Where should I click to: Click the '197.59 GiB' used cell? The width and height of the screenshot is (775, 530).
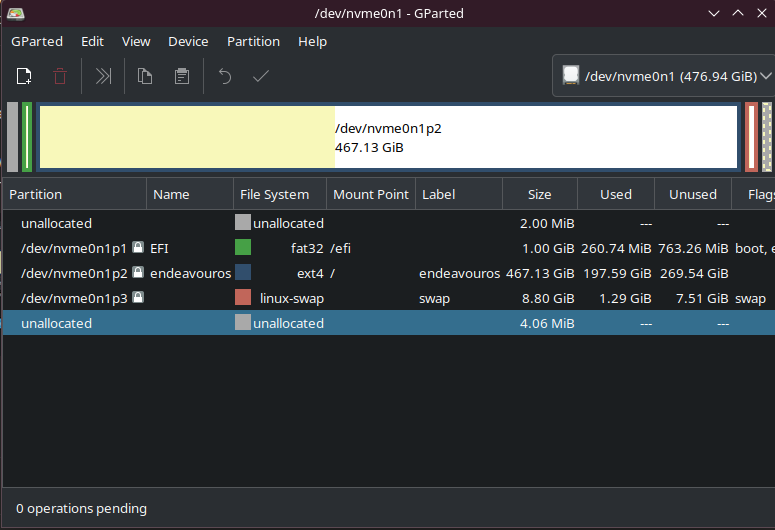point(617,273)
